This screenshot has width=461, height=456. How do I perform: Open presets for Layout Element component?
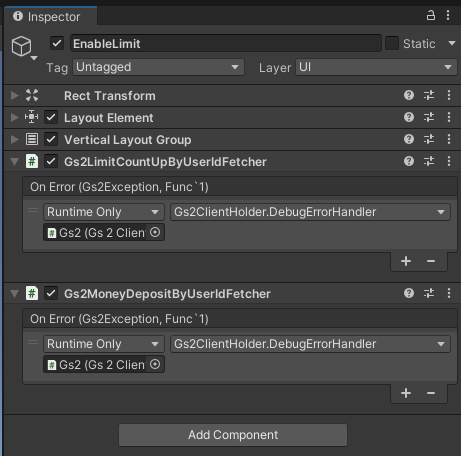pos(429,117)
